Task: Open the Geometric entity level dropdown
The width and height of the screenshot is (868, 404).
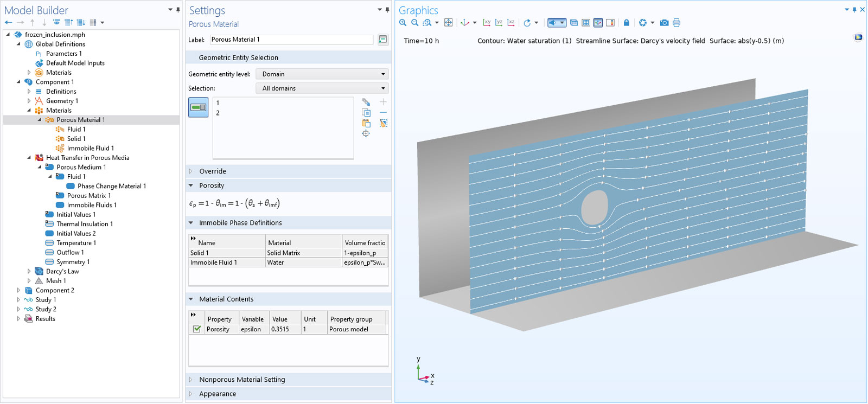Action: (x=322, y=74)
